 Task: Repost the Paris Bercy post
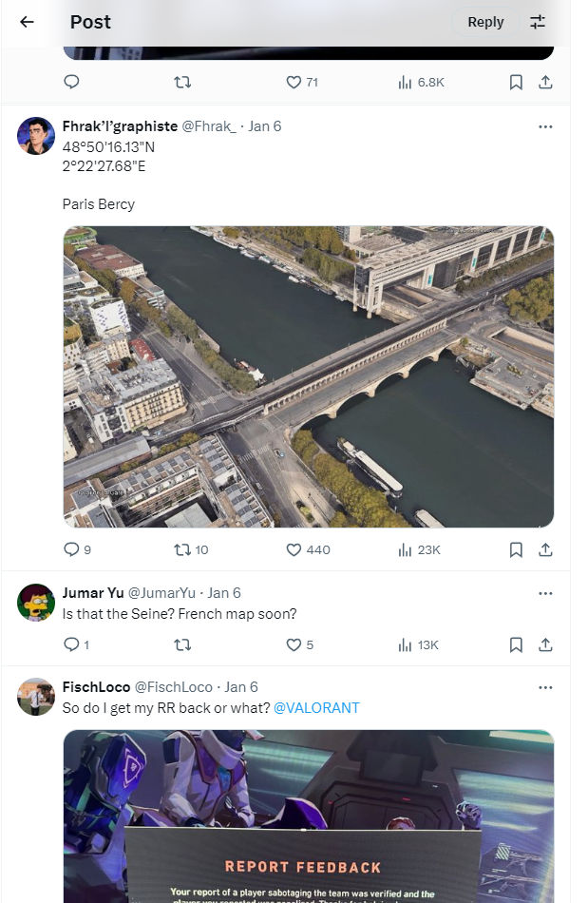[183, 549]
